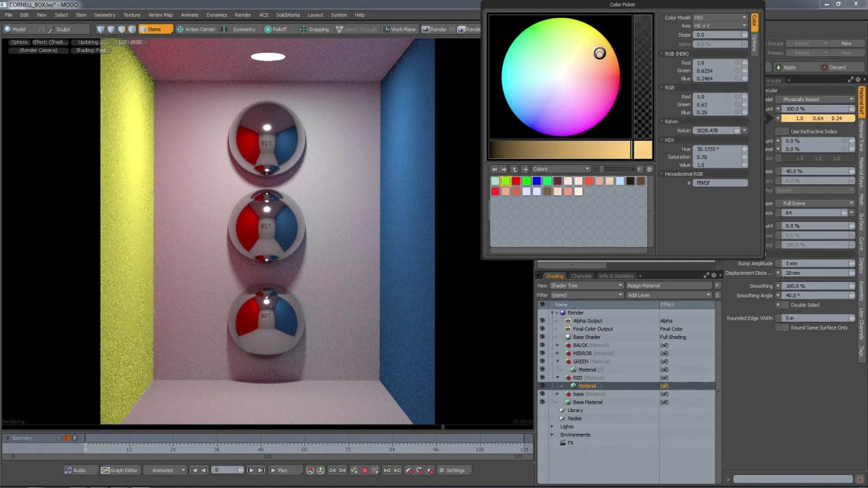Hide the Base Shader layer
This screenshot has height=488, width=868.
click(x=541, y=337)
